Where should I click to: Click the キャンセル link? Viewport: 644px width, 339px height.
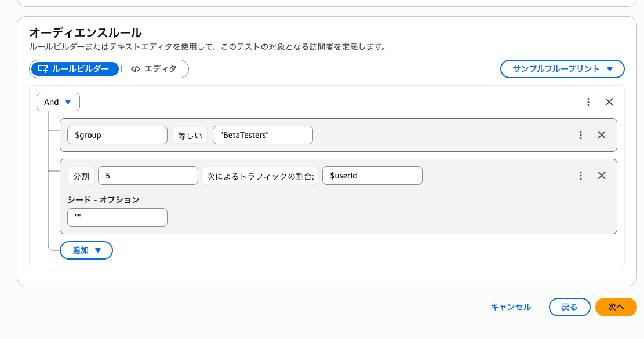tap(511, 307)
